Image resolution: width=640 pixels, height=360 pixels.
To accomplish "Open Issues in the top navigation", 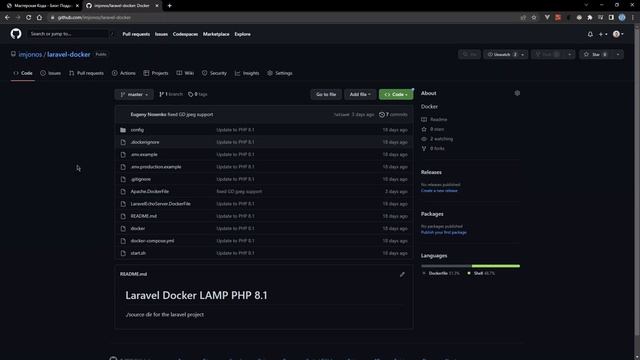I will 161,34.
